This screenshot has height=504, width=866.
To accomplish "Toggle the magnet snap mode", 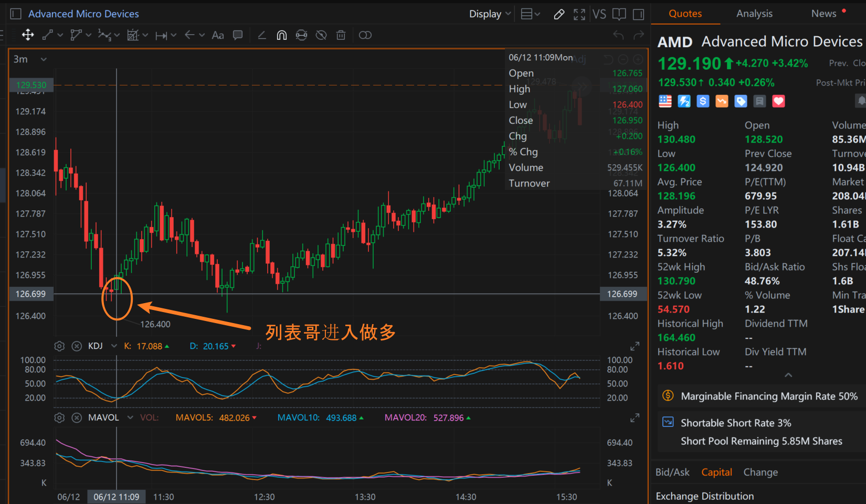I will (282, 35).
